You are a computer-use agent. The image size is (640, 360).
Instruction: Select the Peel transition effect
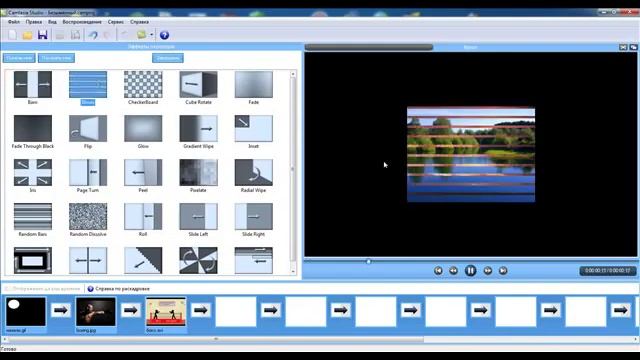click(x=143, y=173)
